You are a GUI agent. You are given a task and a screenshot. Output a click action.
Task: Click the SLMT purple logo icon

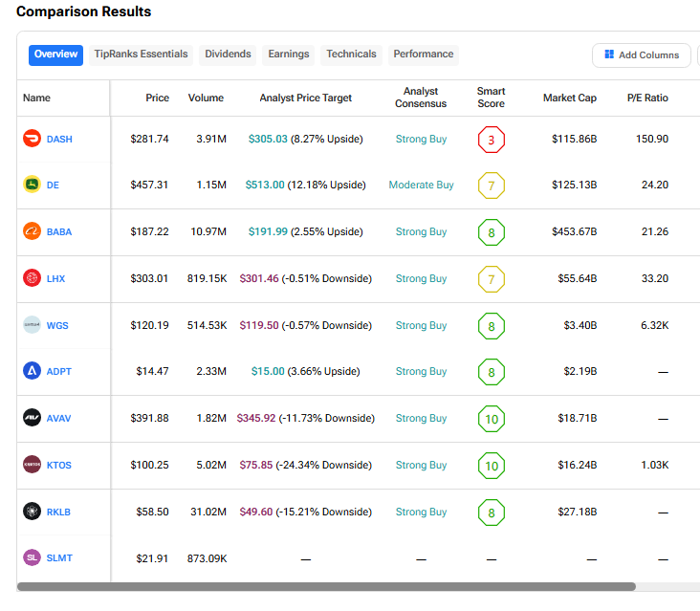(33, 557)
